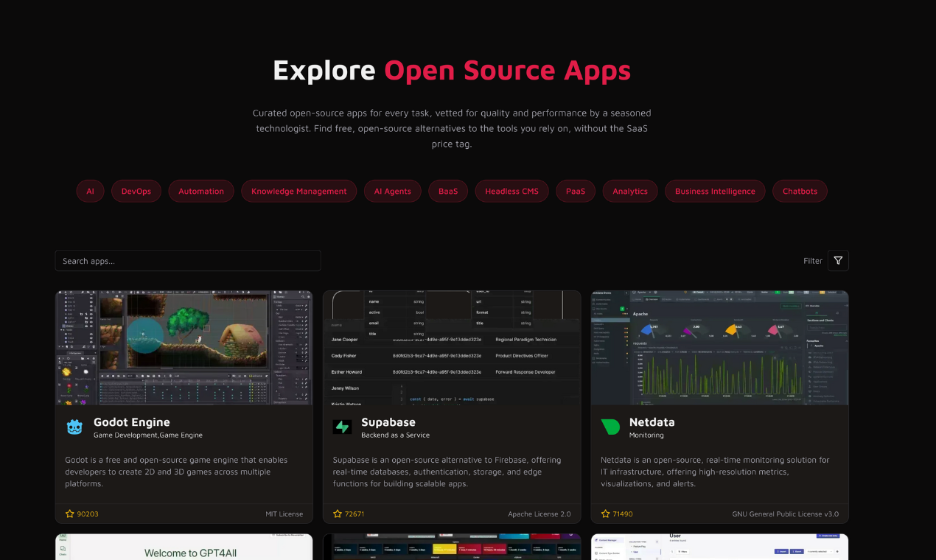Click the star icon beside 90203
The image size is (936, 560).
pos(70,514)
